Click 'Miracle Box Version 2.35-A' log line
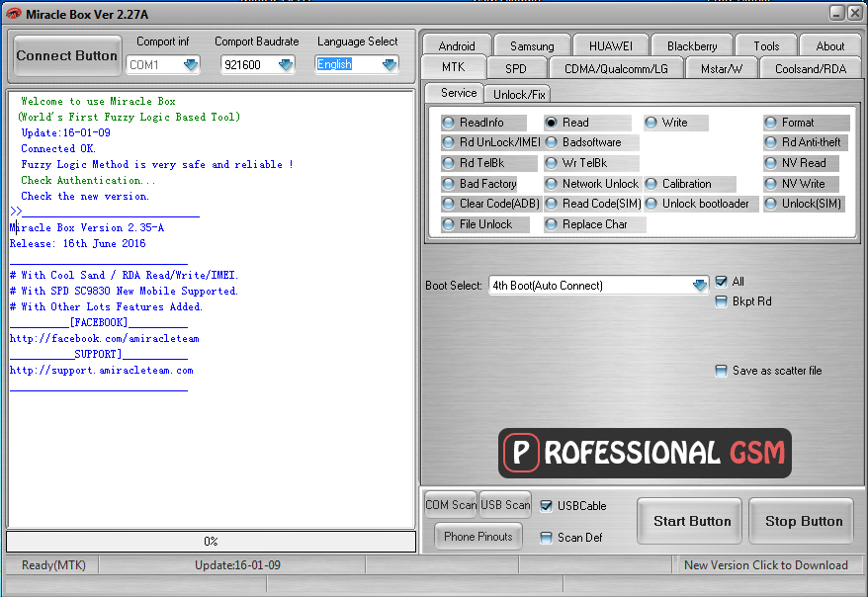 coord(87,228)
